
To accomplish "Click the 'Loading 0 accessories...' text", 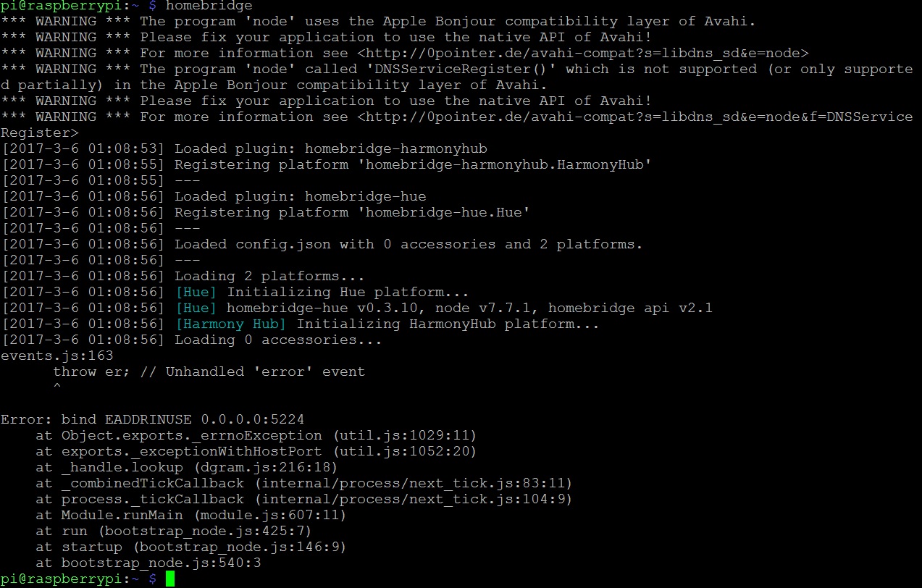I will pos(278,340).
